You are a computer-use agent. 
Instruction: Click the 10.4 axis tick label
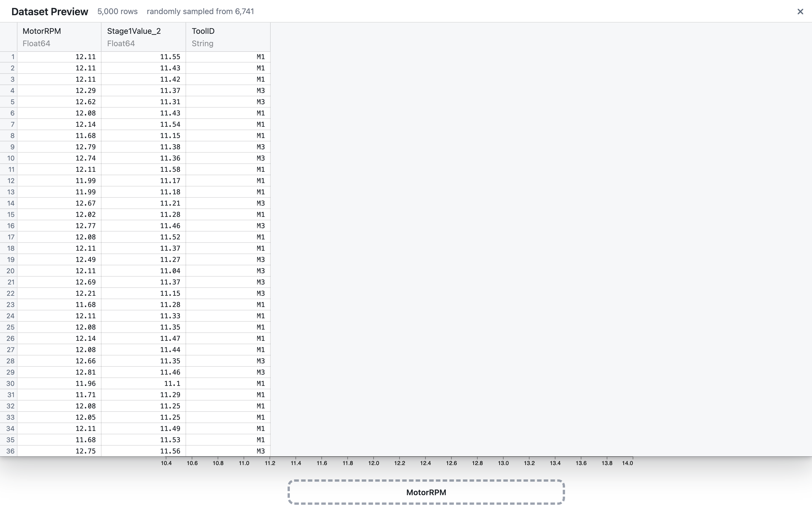click(x=166, y=463)
